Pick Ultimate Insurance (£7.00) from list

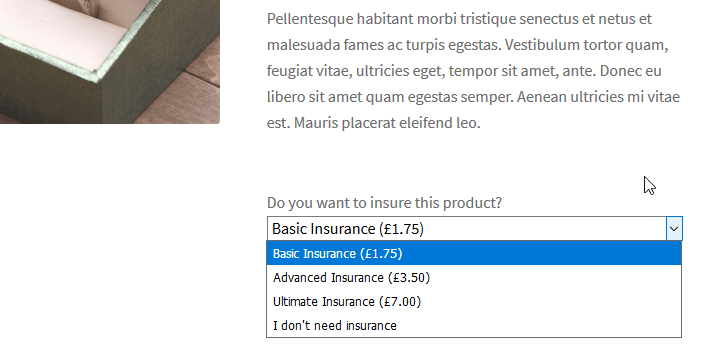click(x=474, y=301)
